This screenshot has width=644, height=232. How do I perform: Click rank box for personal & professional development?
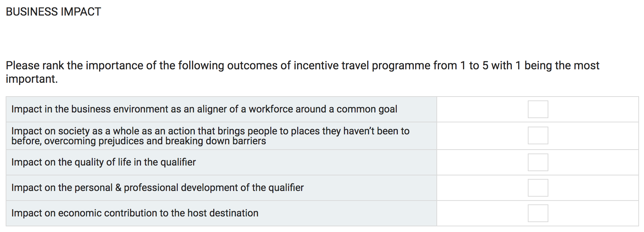[x=538, y=188]
